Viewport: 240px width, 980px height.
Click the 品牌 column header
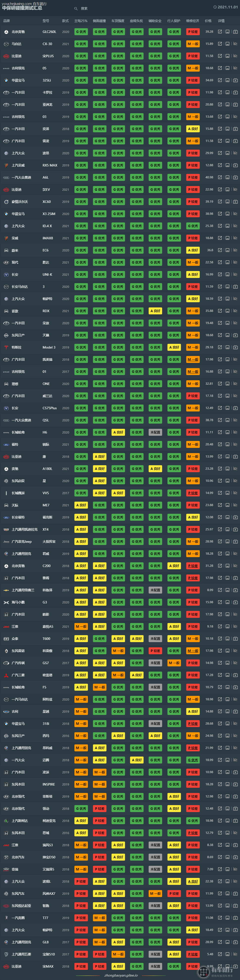6,21
